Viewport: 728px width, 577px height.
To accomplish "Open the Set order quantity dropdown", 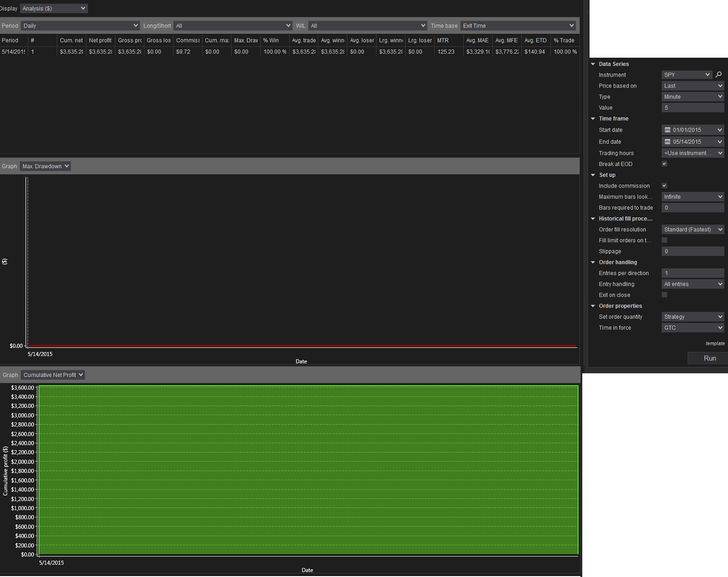I will tap(693, 317).
